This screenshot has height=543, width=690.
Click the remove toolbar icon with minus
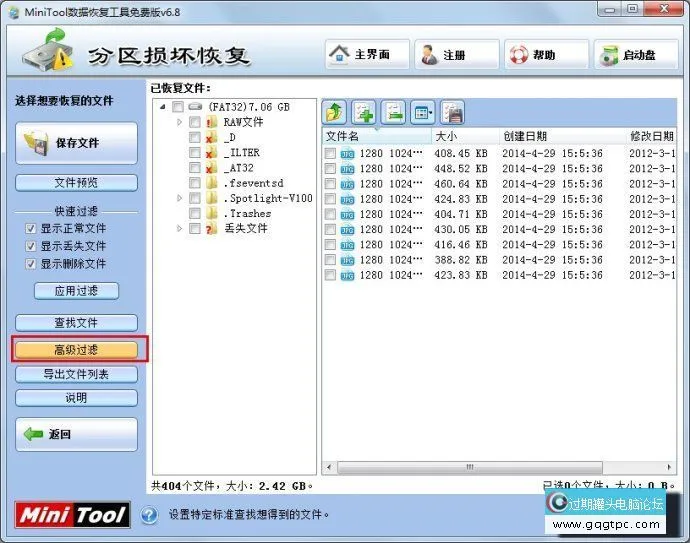coord(393,113)
